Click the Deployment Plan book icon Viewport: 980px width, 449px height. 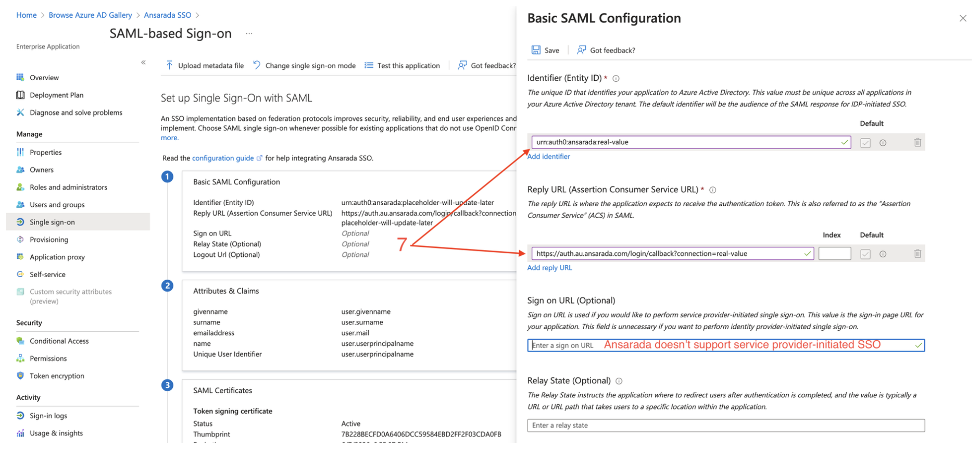[20, 95]
